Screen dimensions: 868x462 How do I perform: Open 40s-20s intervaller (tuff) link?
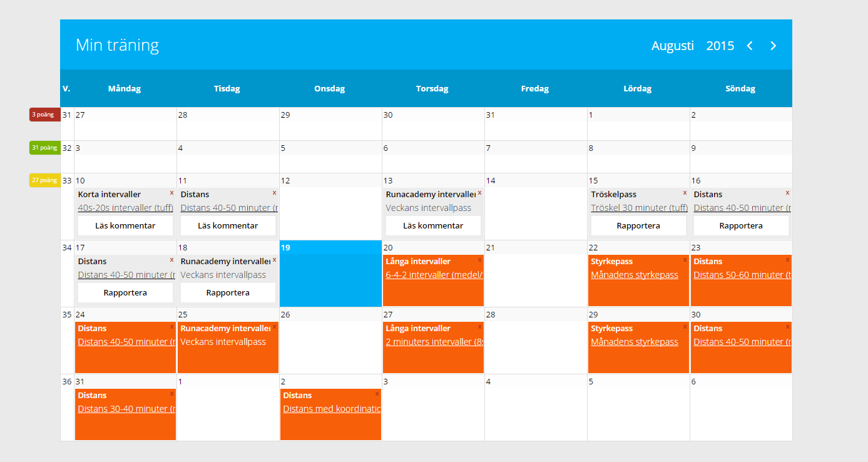pos(125,208)
